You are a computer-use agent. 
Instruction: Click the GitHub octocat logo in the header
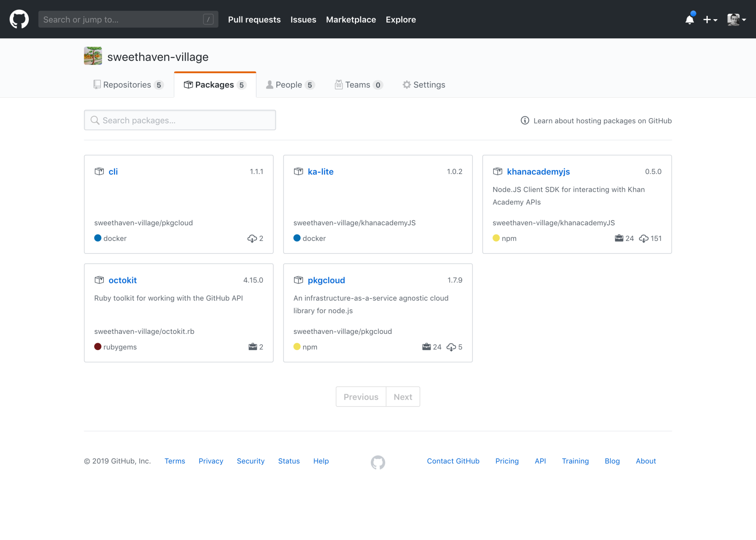pyautogui.click(x=19, y=19)
